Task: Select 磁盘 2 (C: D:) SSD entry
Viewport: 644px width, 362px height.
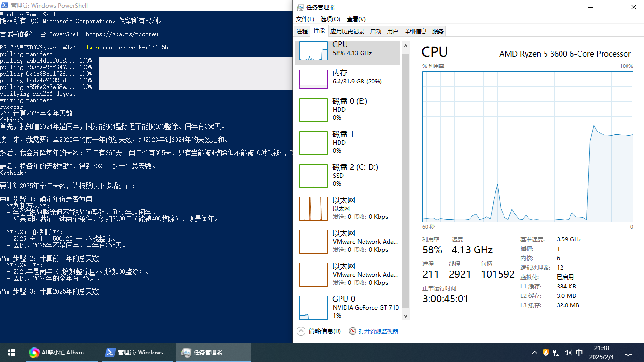Action: 347,175
